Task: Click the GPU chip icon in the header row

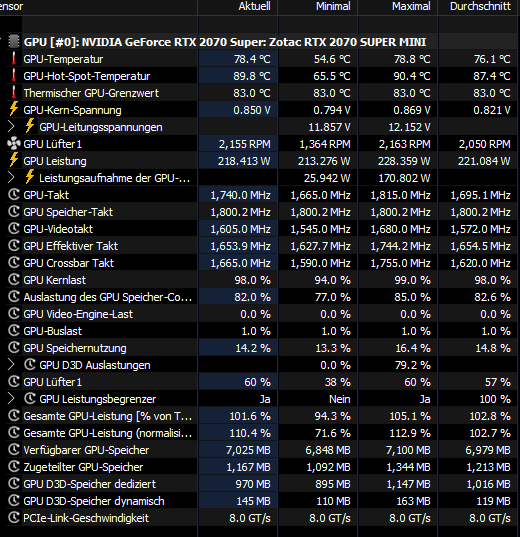Action: [14, 42]
